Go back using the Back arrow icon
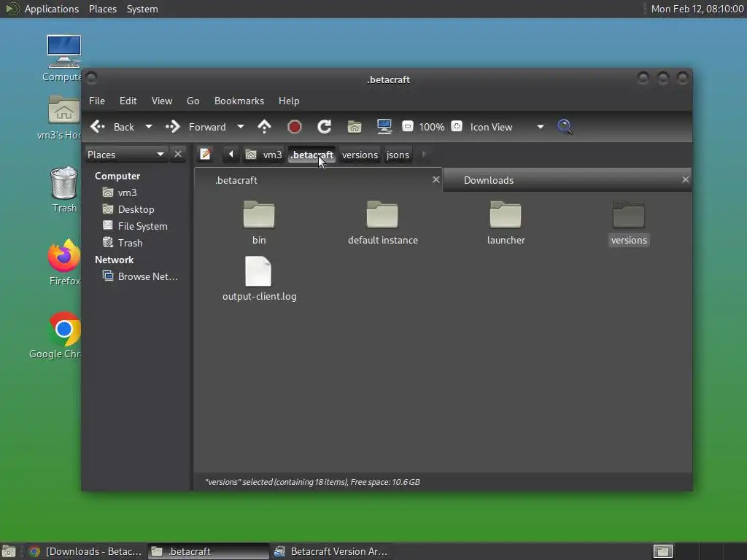Screen dimensions: 747x560 coord(98,127)
